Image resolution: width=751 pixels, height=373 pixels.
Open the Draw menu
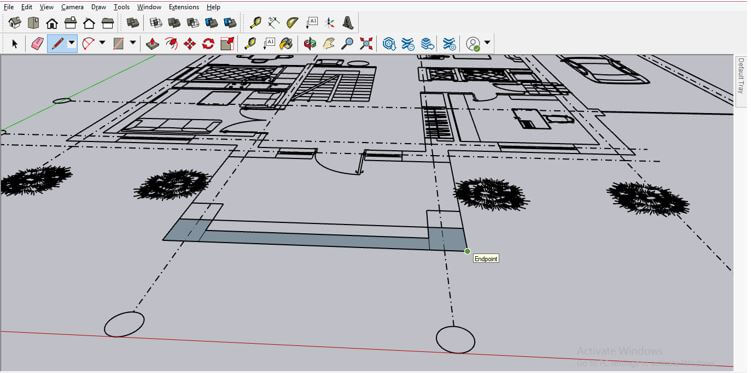click(x=99, y=7)
